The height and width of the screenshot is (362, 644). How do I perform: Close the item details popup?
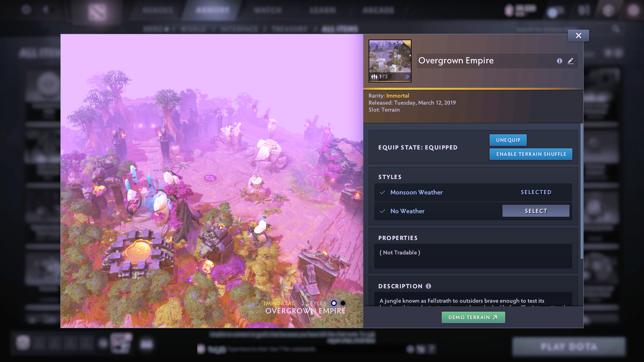[x=578, y=36]
